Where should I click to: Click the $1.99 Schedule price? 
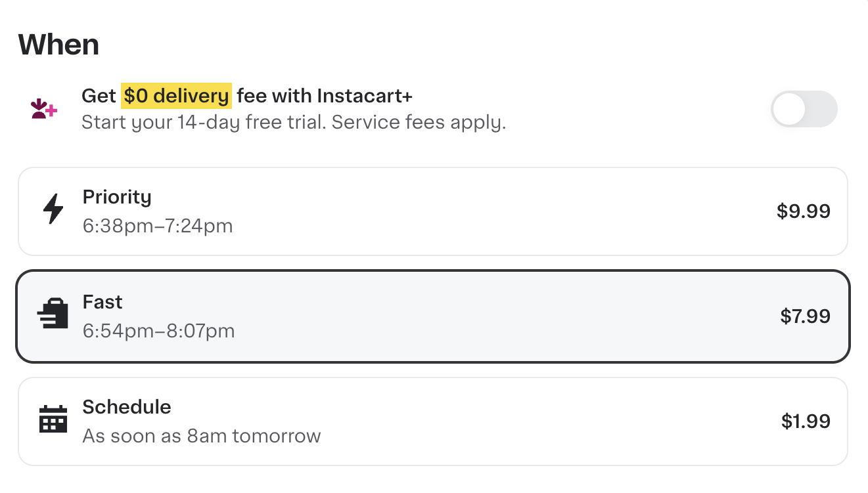[x=807, y=421]
